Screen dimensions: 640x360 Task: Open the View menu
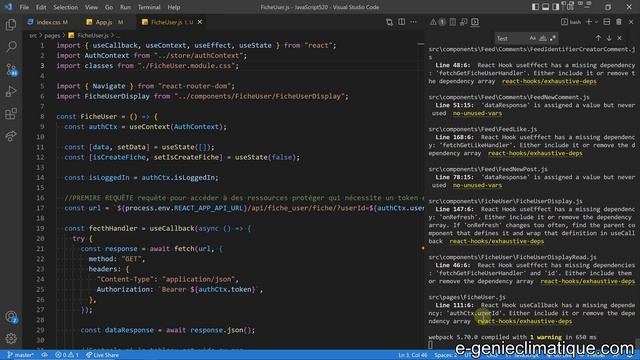pyautogui.click(x=91, y=7)
